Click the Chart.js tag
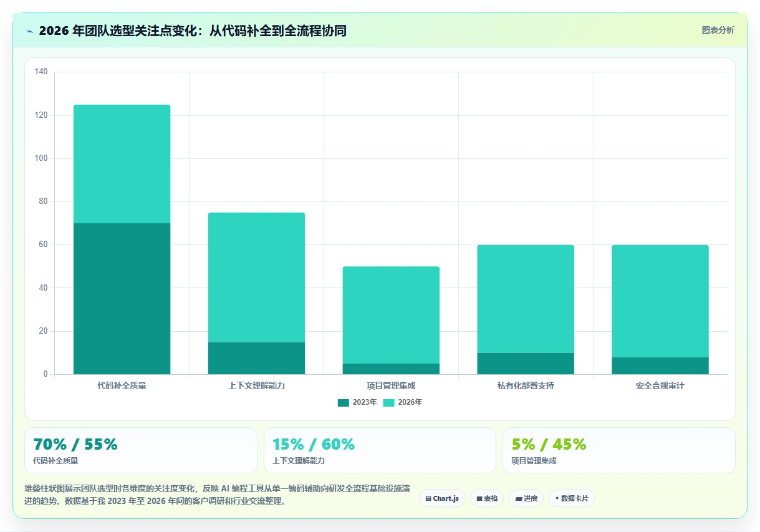This screenshot has height=532, width=760. (x=442, y=498)
